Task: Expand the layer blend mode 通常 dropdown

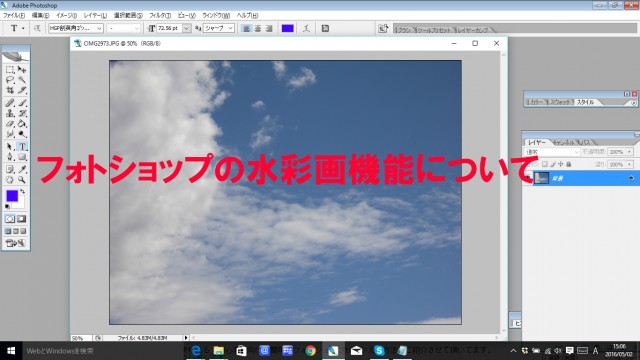Action: point(552,152)
